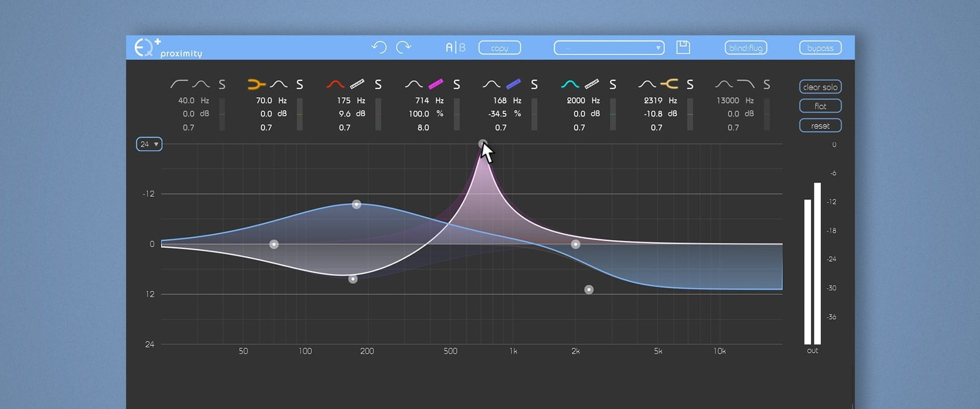Image resolution: width=980 pixels, height=409 pixels.
Task: Select the EQ node on the zero line near 2k
Action: [x=576, y=244]
